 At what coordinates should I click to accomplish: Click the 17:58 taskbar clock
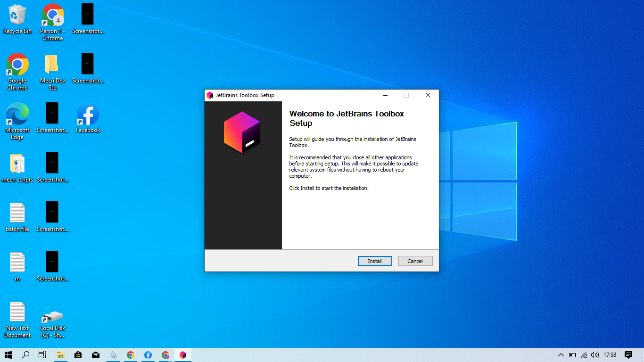610,355
